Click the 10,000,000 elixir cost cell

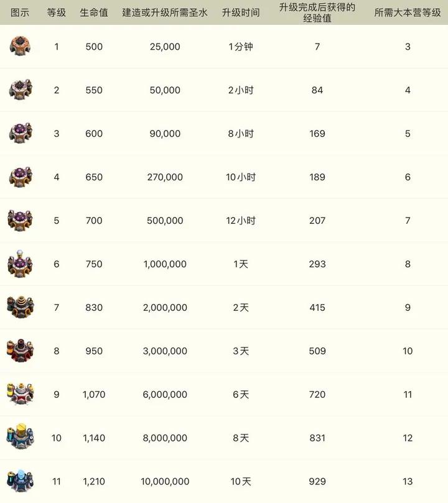[x=165, y=481]
